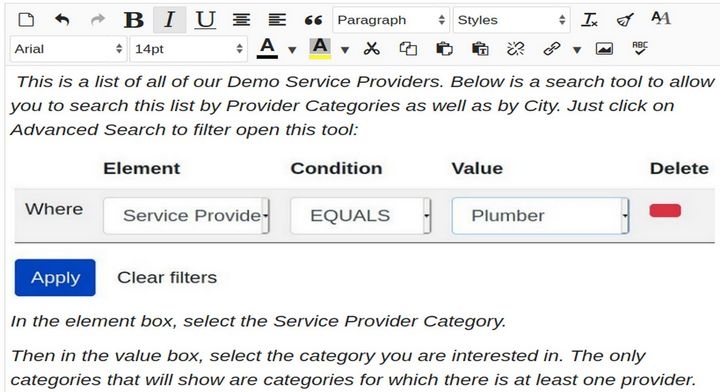Apply the black text color
The image size is (720, 392).
pos(267,48)
